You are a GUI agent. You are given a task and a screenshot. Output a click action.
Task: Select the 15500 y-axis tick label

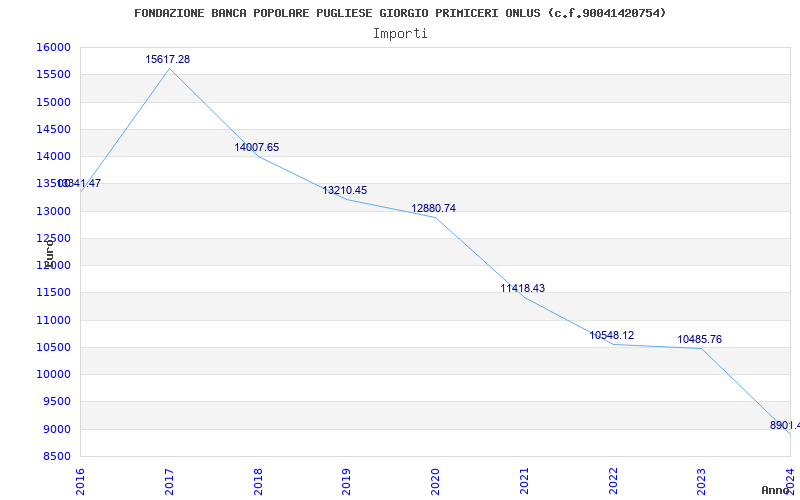coord(53,74)
